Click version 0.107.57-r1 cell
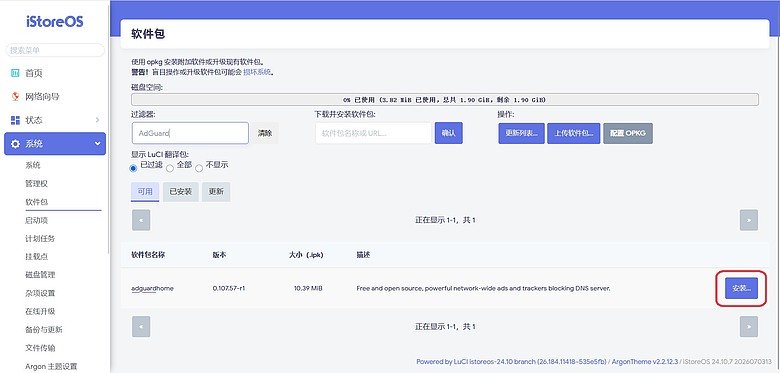 coord(229,288)
